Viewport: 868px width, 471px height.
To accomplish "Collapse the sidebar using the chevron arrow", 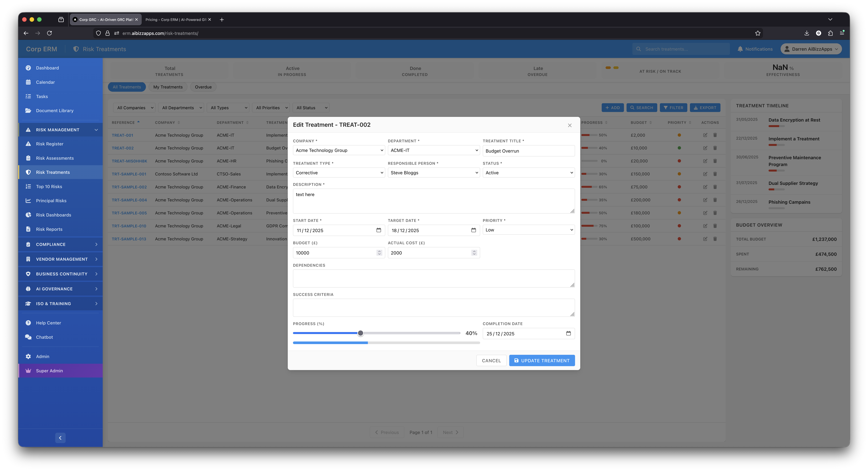I will (60, 438).
